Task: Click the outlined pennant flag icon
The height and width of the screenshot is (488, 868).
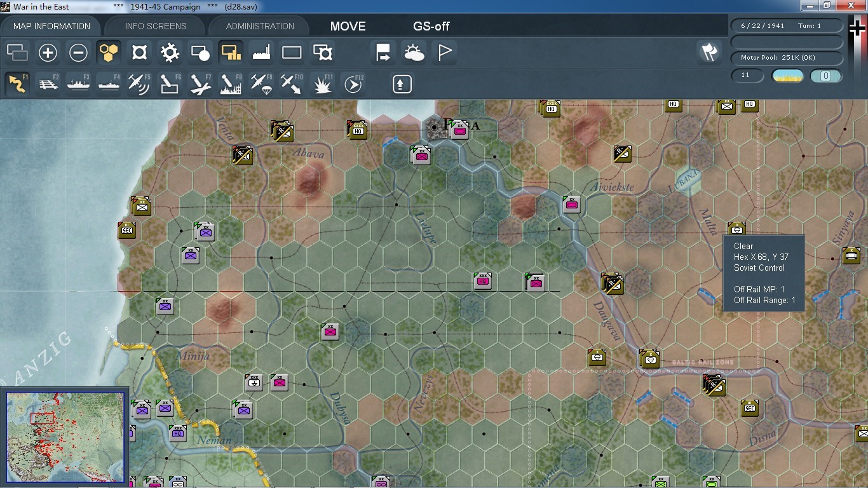Action: click(x=444, y=53)
